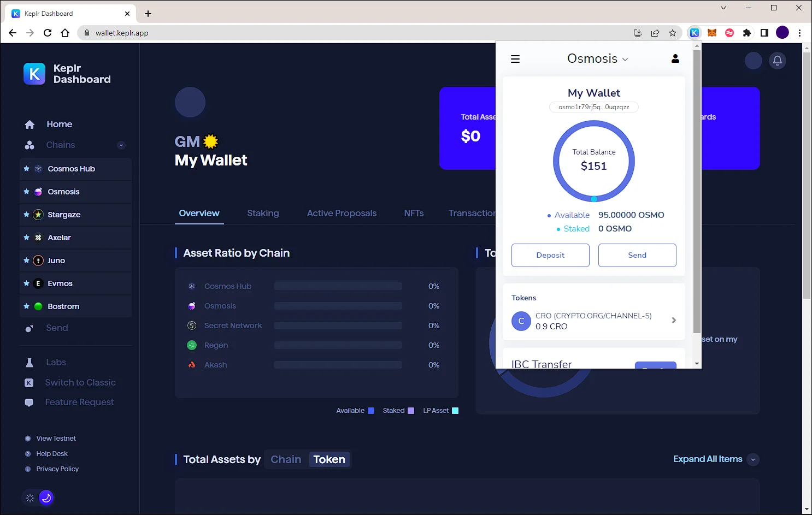Image resolution: width=812 pixels, height=515 pixels.
Task: Open the Active Proposals tab
Action: [x=342, y=213]
